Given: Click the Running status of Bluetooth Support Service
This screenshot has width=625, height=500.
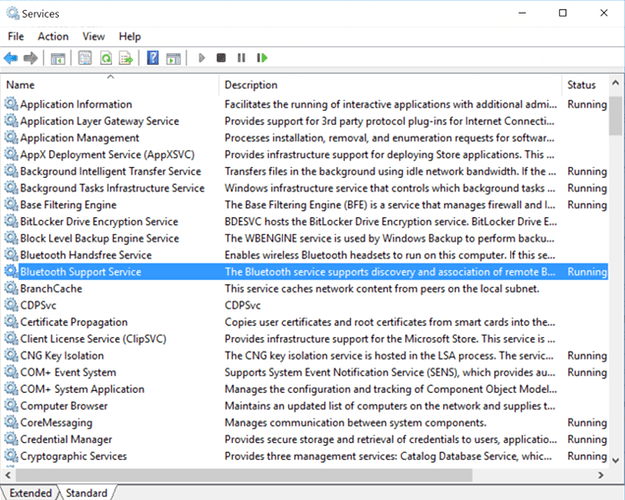Looking at the screenshot, I should click(587, 272).
